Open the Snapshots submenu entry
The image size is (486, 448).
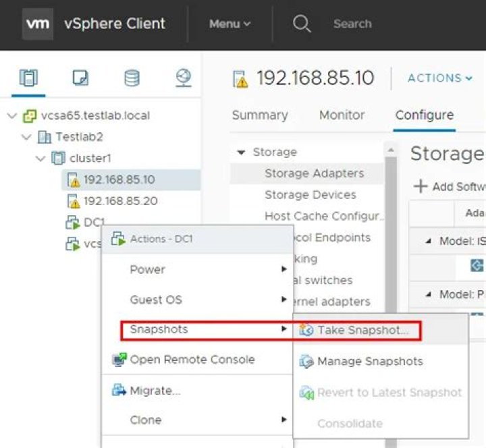click(x=197, y=329)
